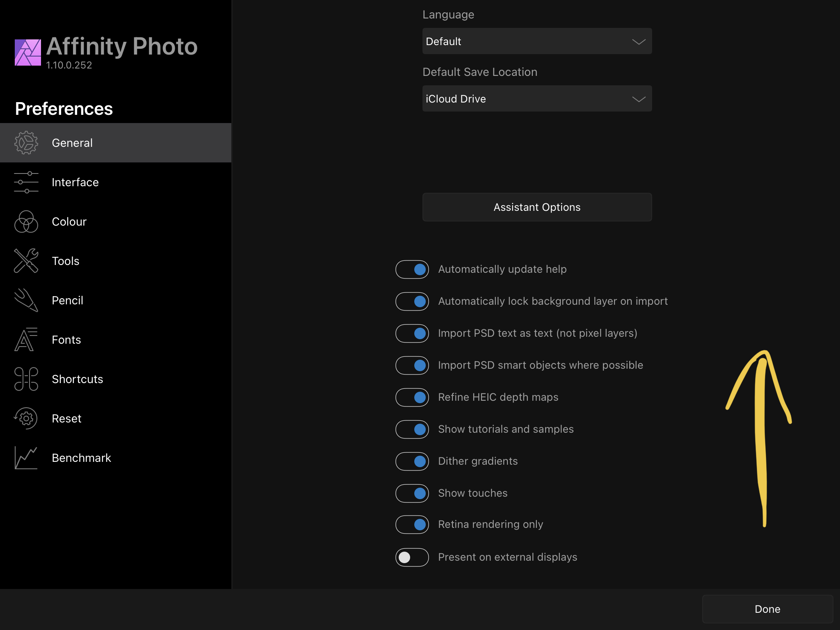Viewport: 840px width, 630px height.
Task: Click the Preferences heading
Action: (x=64, y=109)
